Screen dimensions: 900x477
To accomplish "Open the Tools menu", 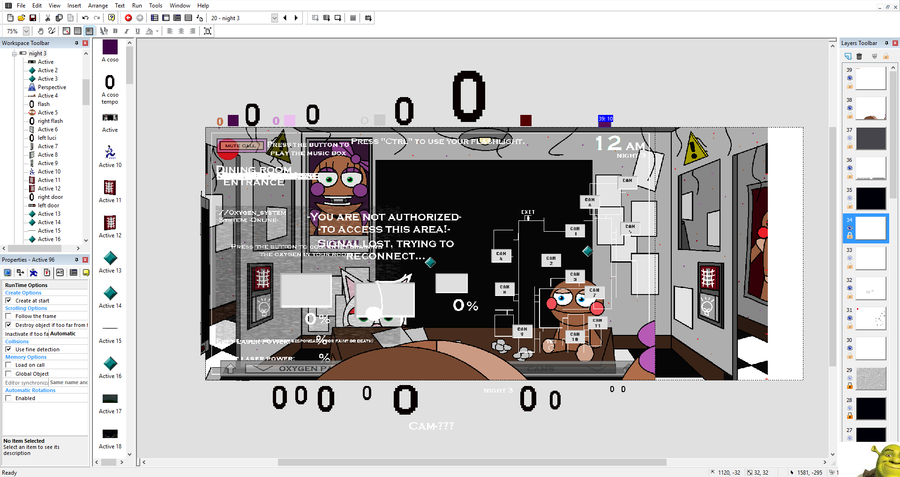I will (156, 5).
